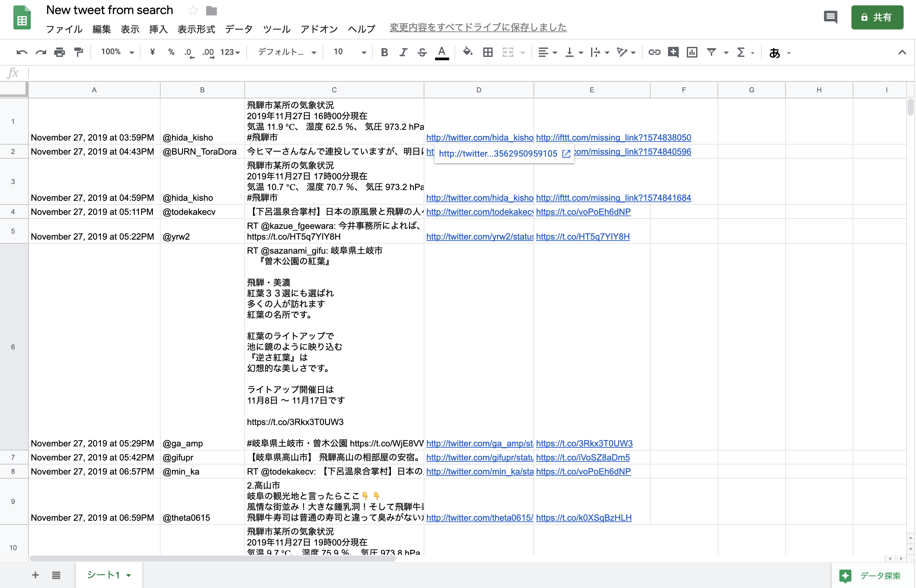The image size is (916, 588).
Task: Open the font size 10 dropdown
Action: point(349,52)
